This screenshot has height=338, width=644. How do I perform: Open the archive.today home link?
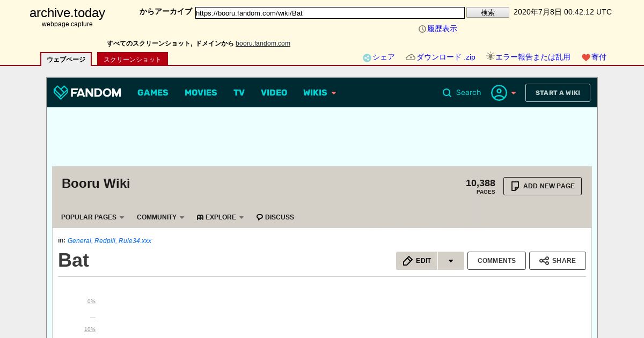tap(67, 13)
